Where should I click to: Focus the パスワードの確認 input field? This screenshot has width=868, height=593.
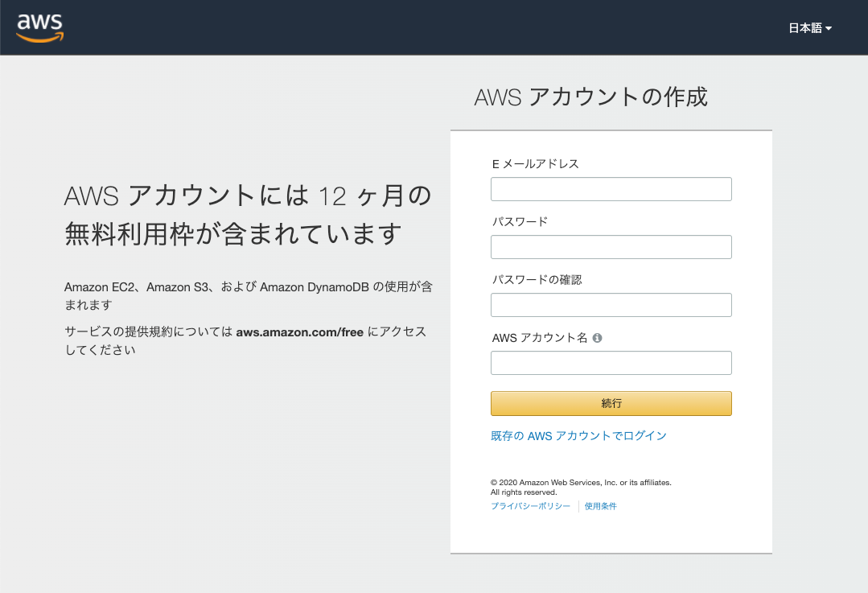pyautogui.click(x=611, y=305)
